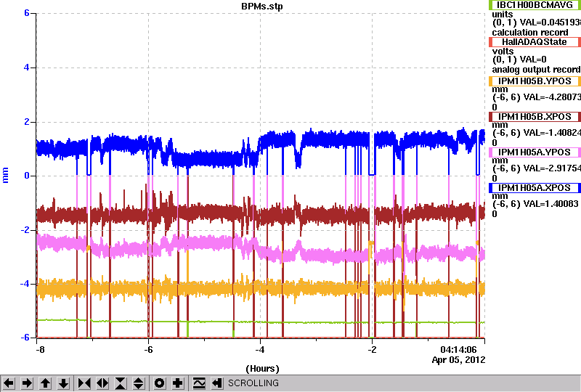This screenshot has width=581, height=392.
Task: Zoom out vertically with the up-down triangles icon
Action: pos(139,383)
